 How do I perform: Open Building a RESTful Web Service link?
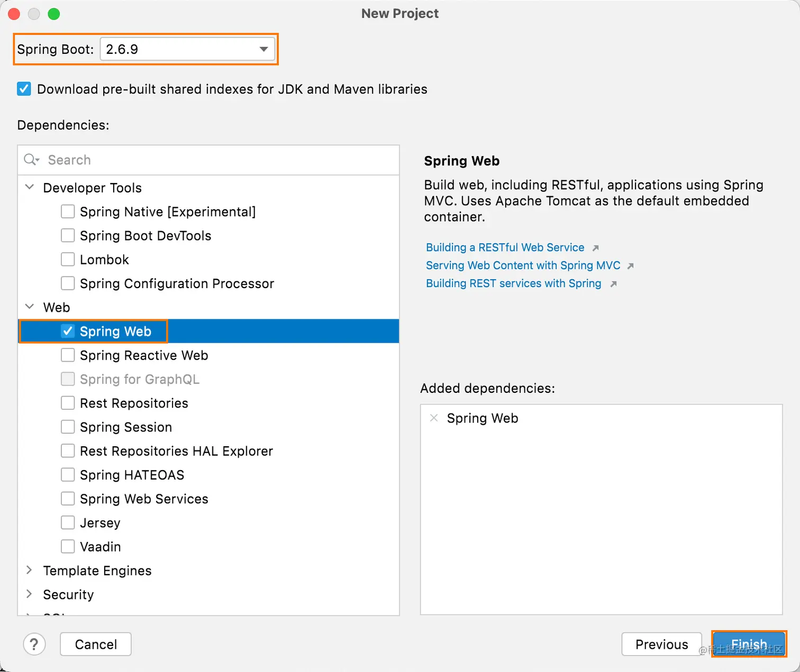[505, 247]
